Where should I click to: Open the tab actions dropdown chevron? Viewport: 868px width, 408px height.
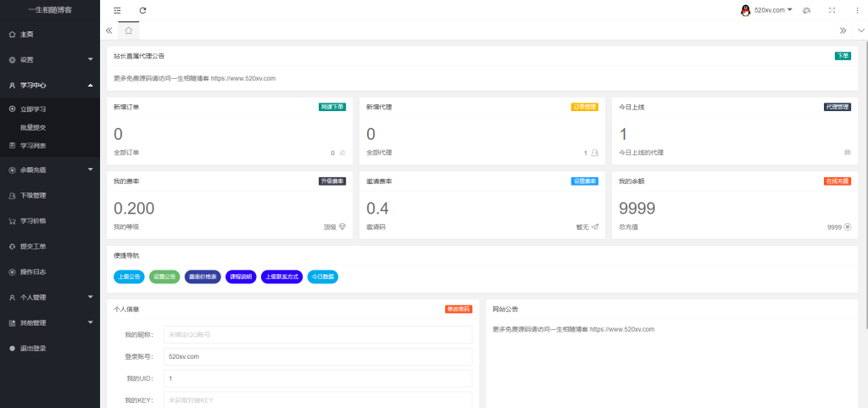pyautogui.click(x=860, y=30)
